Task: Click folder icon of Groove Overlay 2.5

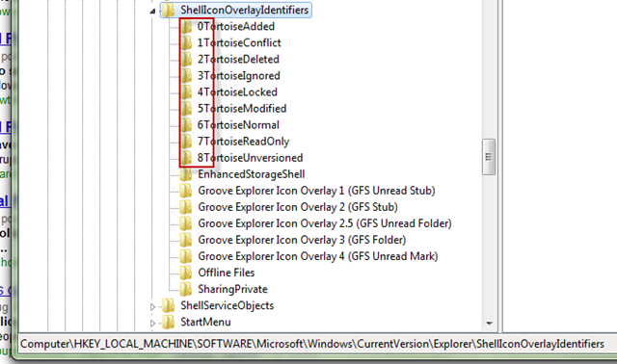Action: click(186, 223)
